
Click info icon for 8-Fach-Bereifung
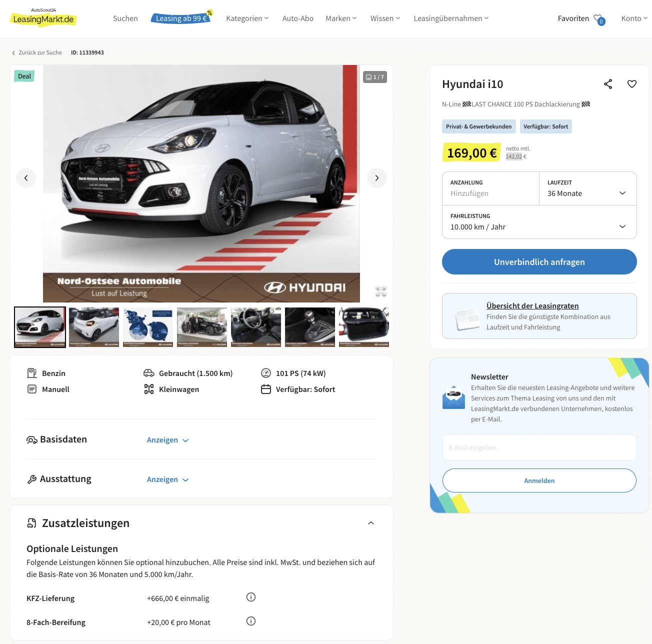pos(251,621)
